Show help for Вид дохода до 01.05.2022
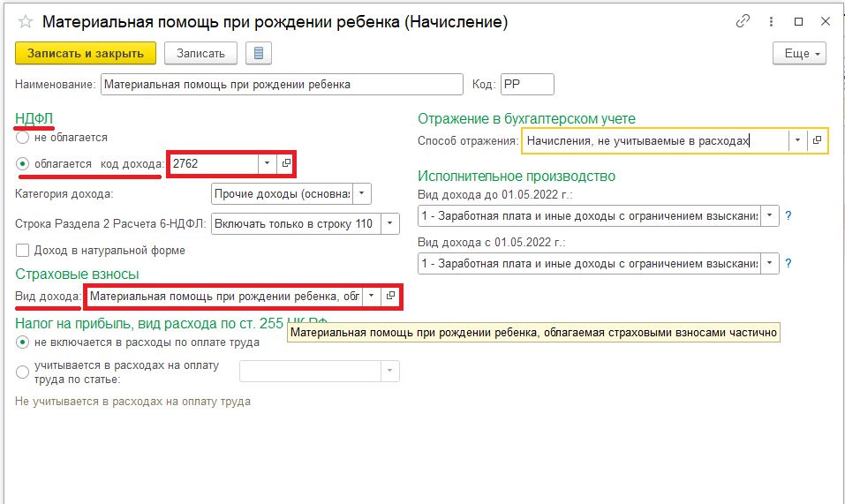Image resolution: width=845 pixels, height=504 pixels. 788,216
